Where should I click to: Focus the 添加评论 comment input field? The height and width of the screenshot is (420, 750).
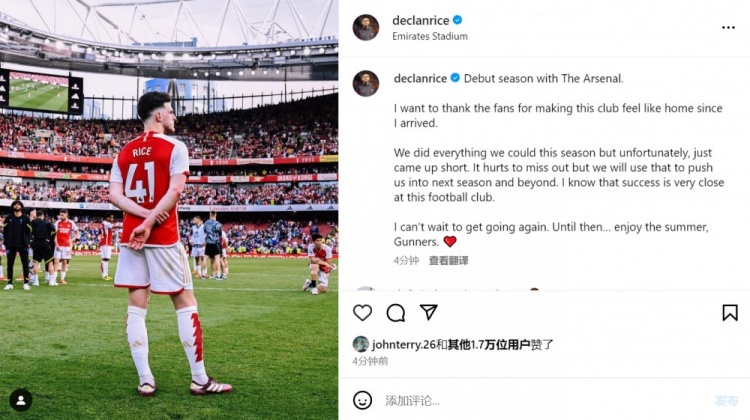(x=540, y=400)
